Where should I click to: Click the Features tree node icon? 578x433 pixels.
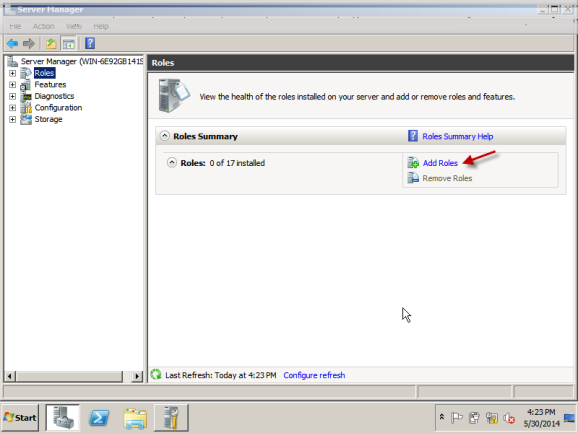tap(26, 85)
